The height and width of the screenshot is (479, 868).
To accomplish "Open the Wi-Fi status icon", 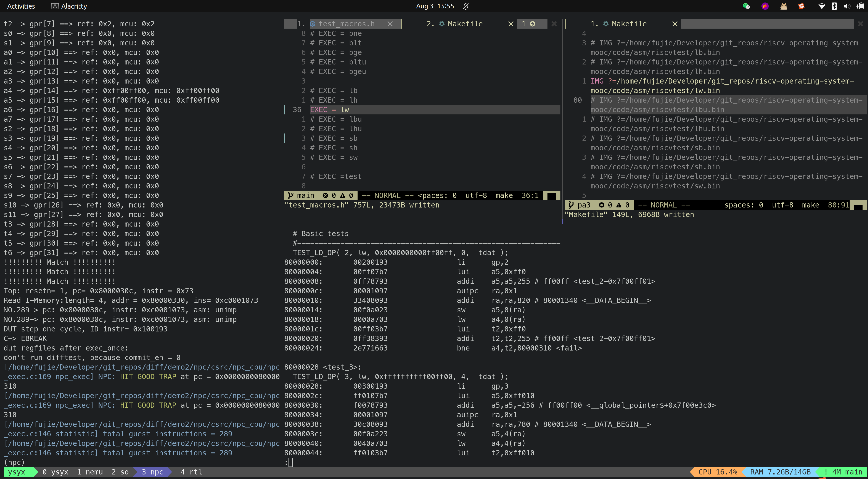I will (x=821, y=6).
